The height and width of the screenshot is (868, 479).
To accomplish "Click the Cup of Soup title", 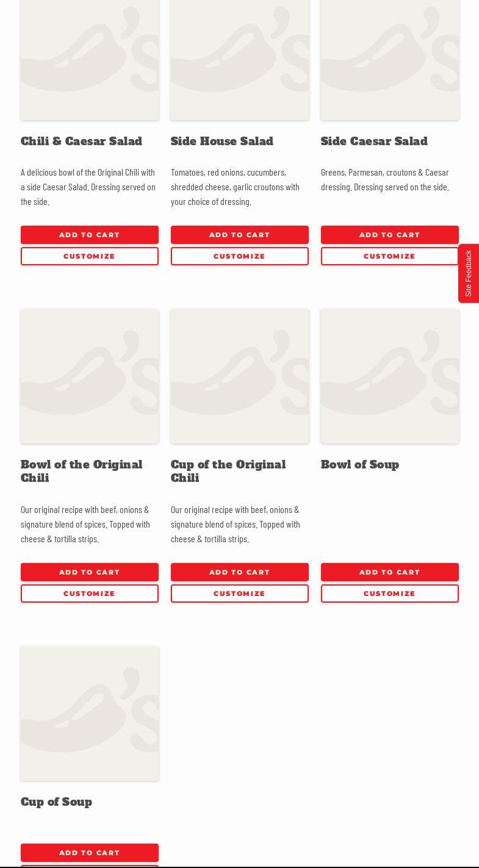I will click(56, 802).
